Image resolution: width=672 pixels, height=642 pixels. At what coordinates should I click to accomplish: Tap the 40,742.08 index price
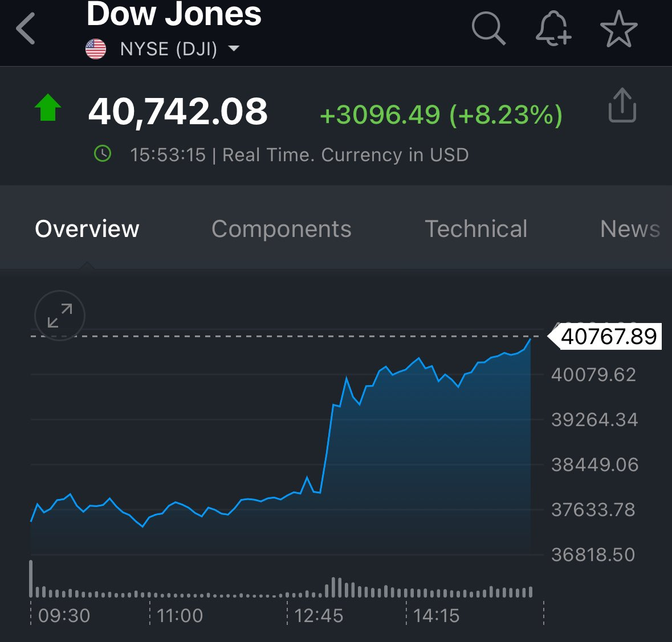[x=178, y=112]
